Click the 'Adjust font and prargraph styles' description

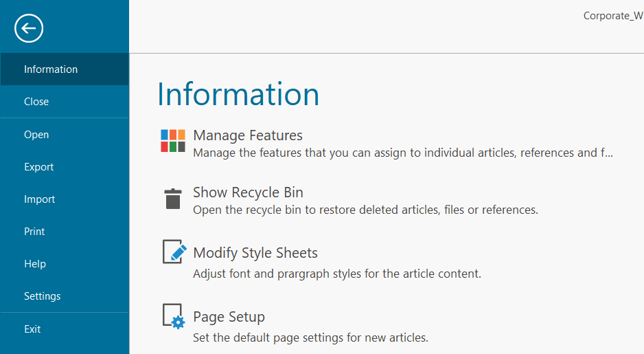coord(337,274)
